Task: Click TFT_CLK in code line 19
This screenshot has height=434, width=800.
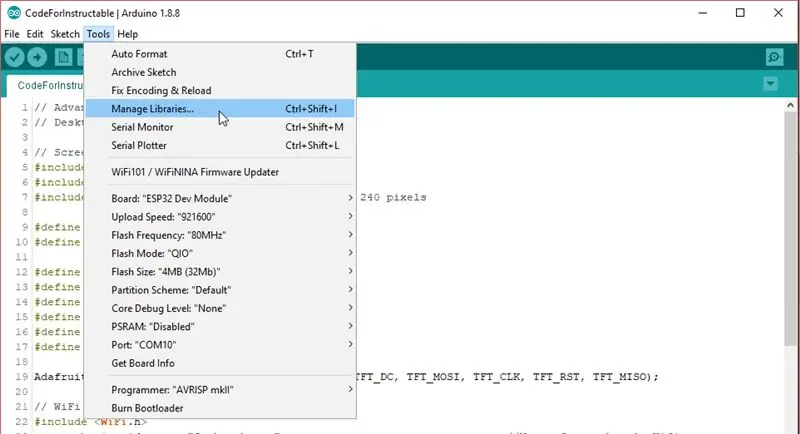Action: 496,377
